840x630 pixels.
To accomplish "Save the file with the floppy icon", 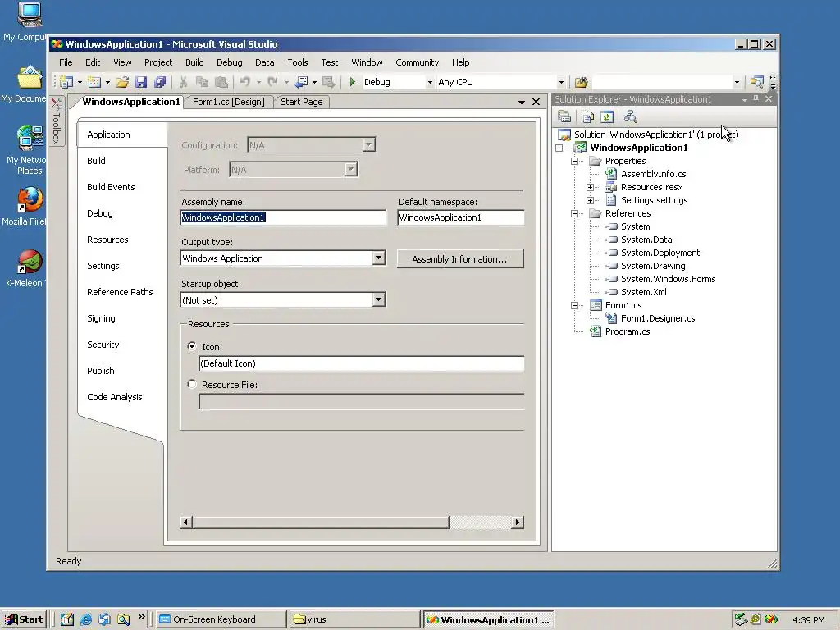I will tap(141, 82).
